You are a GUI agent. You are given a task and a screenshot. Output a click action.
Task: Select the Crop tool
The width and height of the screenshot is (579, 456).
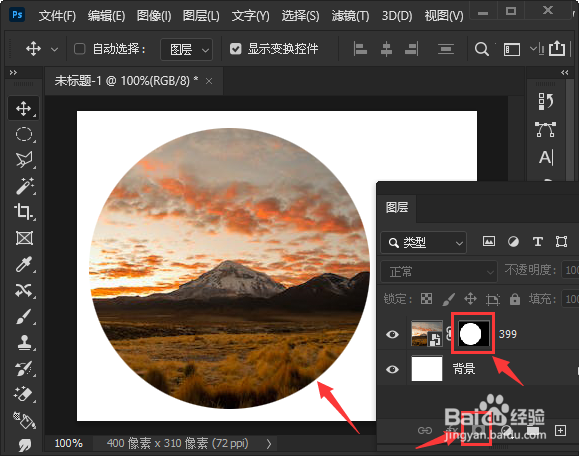[24, 212]
